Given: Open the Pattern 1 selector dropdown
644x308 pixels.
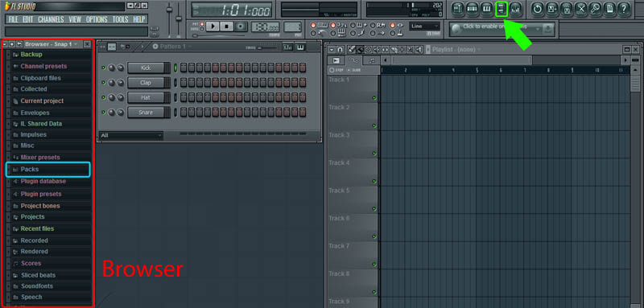Looking at the screenshot, I should [189, 47].
